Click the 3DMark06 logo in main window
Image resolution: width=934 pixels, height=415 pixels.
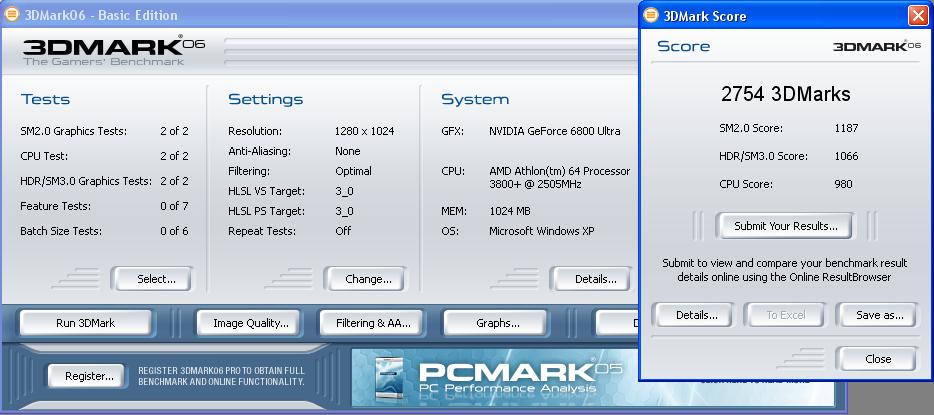tap(114, 51)
